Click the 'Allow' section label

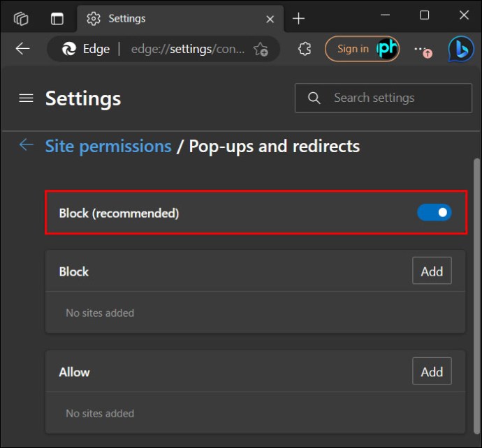tap(74, 372)
